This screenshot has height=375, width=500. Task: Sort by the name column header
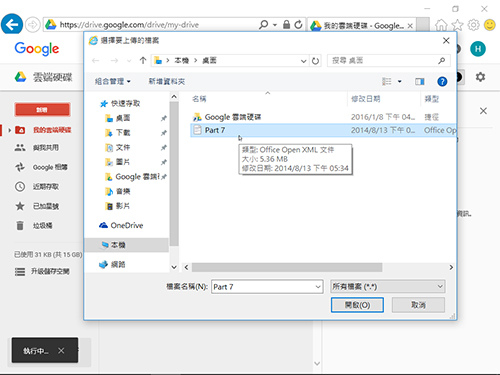(x=199, y=99)
